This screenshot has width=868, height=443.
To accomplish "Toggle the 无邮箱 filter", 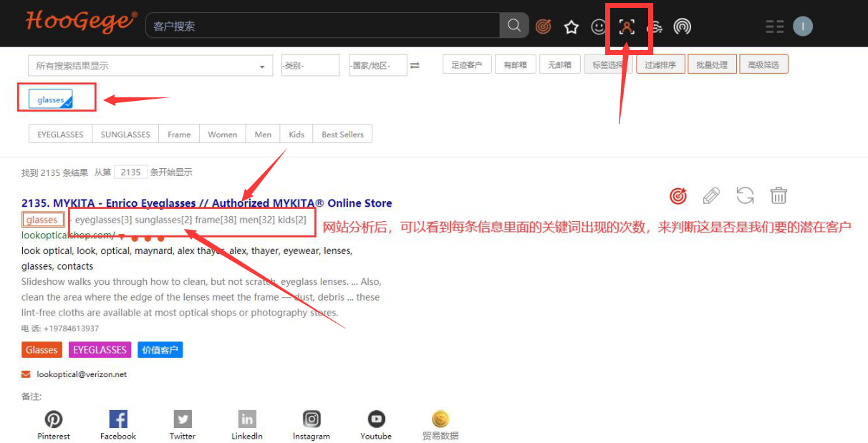I will [559, 65].
